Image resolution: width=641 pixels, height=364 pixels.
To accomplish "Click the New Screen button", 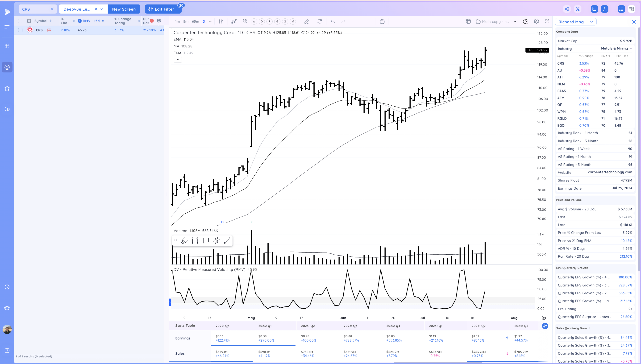I will (x=124, y=9).
